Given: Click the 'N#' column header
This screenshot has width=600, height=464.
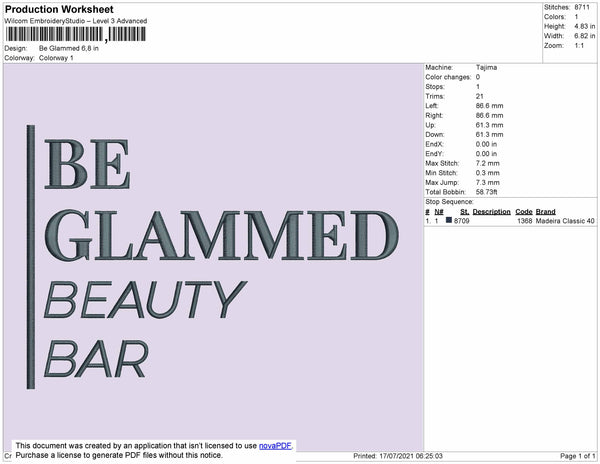Looking at the screenshot, I should click(x=439, y=212).
